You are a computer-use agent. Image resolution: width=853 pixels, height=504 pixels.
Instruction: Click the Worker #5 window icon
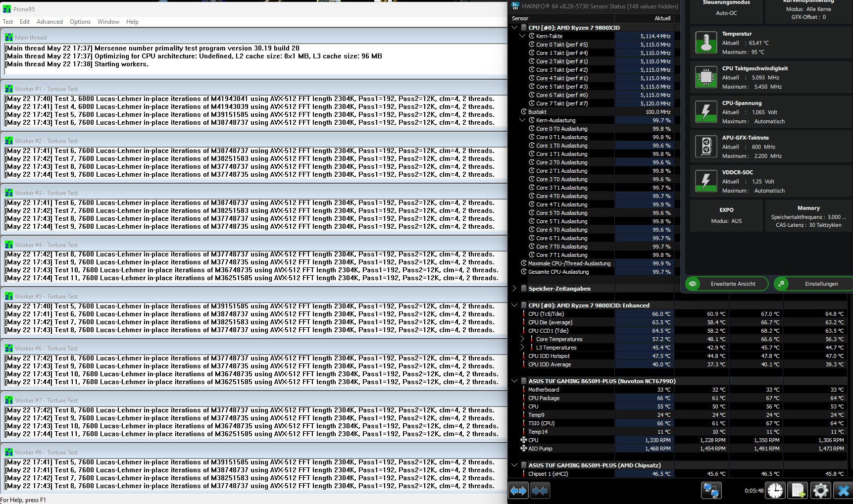[x=9, y=296]
